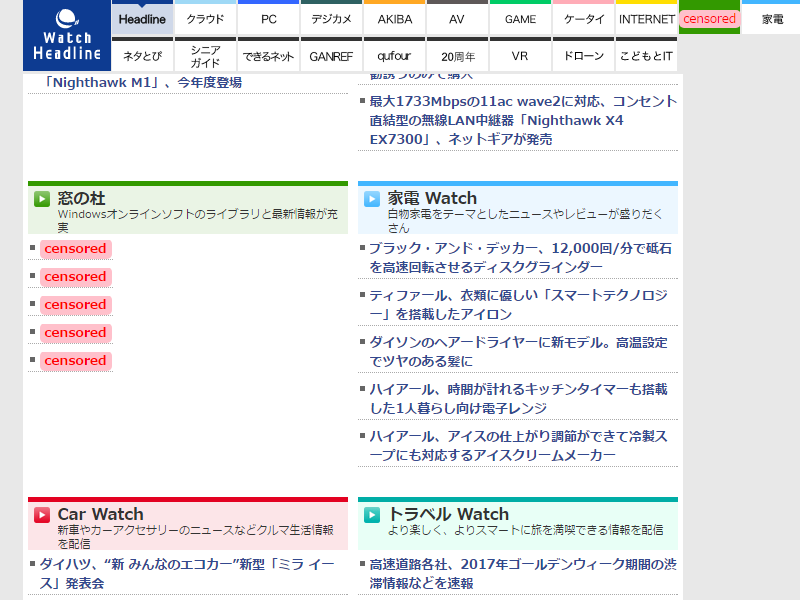
Task: Switch to the INTERNET tab
Action: 646,18
